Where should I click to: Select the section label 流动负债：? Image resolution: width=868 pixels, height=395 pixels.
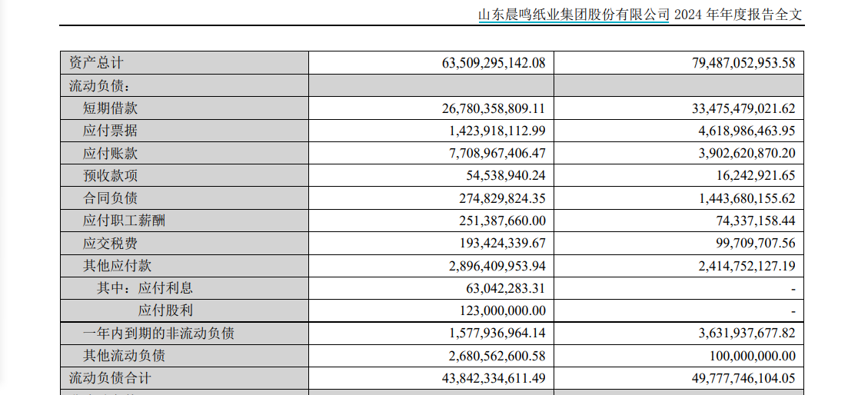pyautogui.click(x=98, y=86)
